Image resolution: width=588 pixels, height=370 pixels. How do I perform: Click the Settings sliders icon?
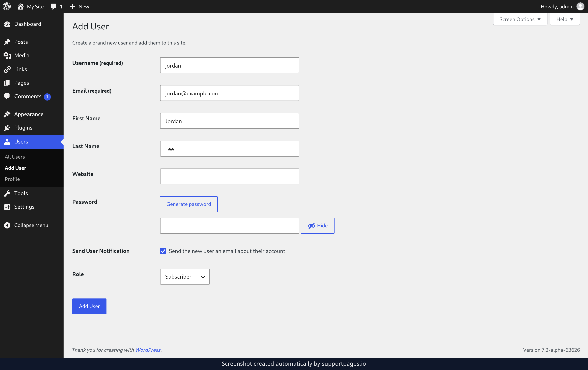point(7,207)
